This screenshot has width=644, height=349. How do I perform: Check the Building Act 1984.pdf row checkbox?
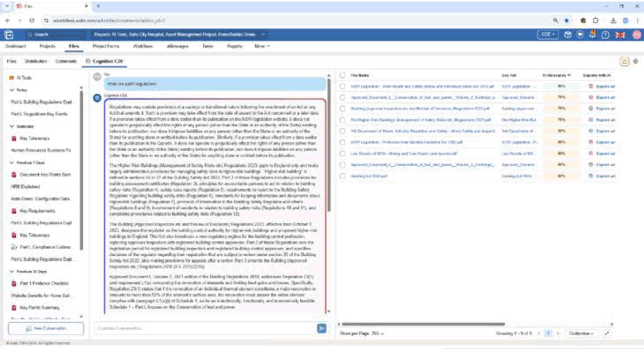[342, 176]
